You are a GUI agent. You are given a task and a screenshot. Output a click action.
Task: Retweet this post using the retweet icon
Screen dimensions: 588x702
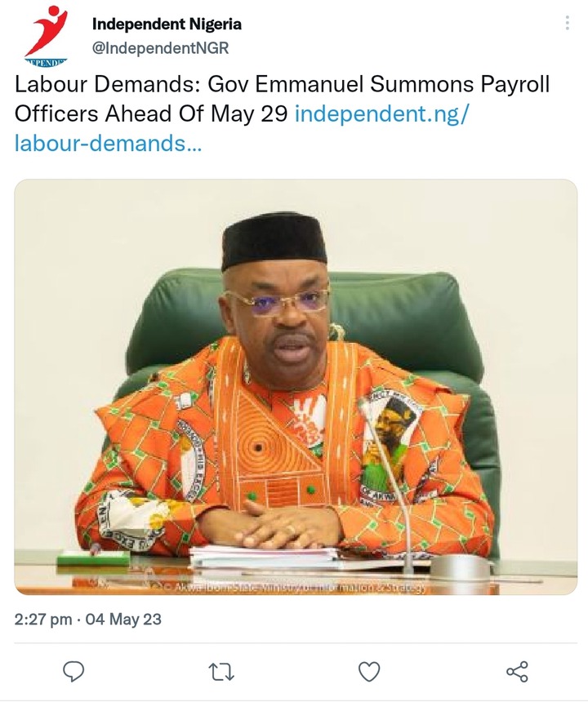point(221,672)
